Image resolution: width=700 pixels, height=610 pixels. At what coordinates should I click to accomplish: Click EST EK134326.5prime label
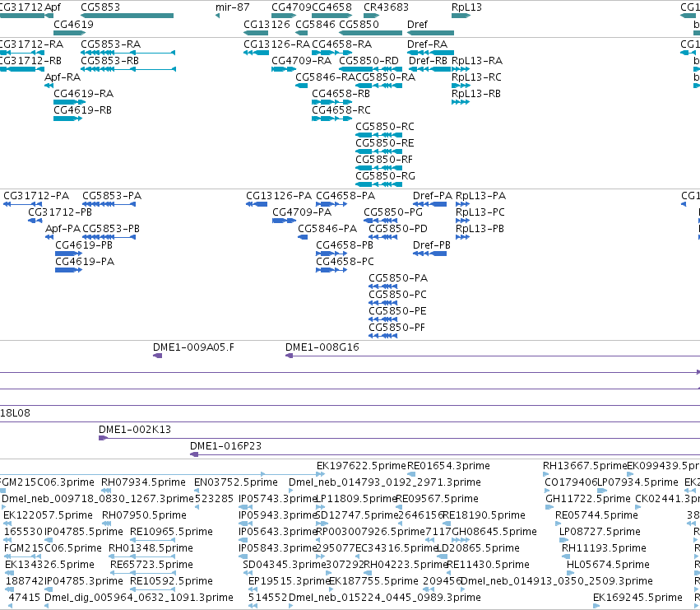[x=49, y=566]
